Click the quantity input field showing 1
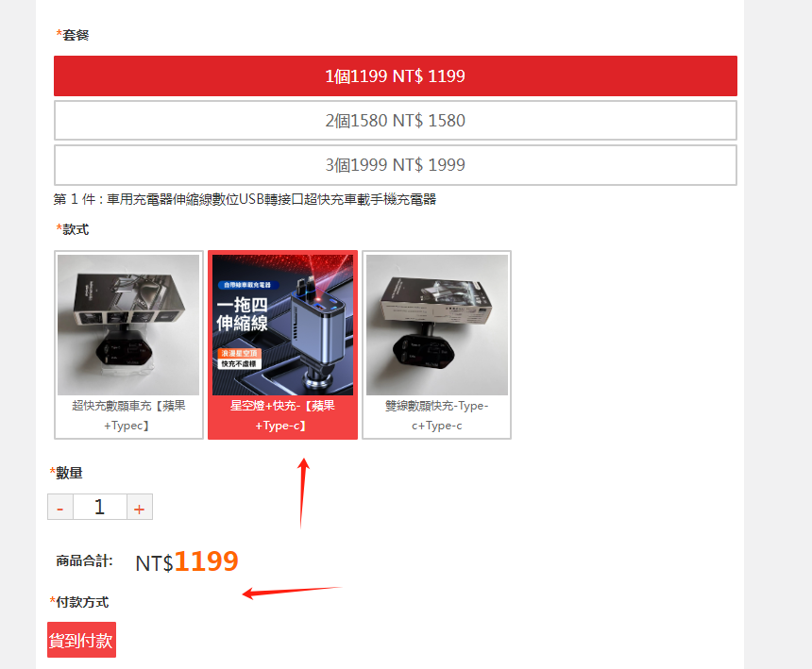 pyautogui.click(x=100, y=507)
